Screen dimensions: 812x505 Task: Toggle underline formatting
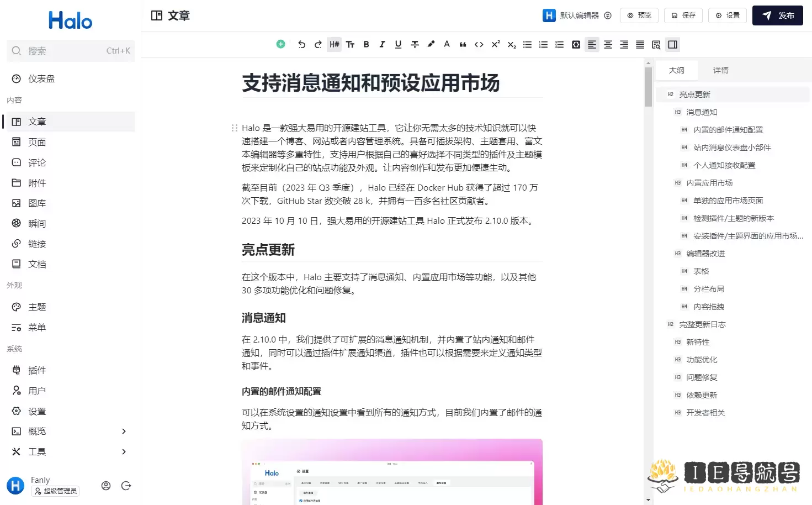click(x=398, y=45)
